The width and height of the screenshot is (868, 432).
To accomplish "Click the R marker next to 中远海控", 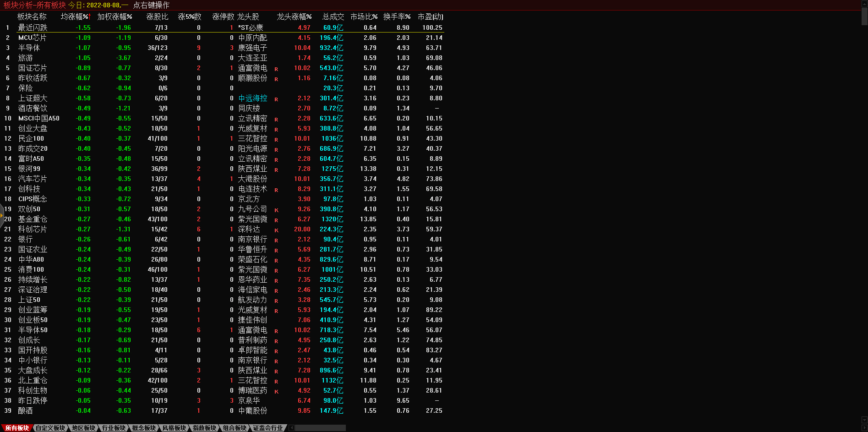I will pos(276,99).
